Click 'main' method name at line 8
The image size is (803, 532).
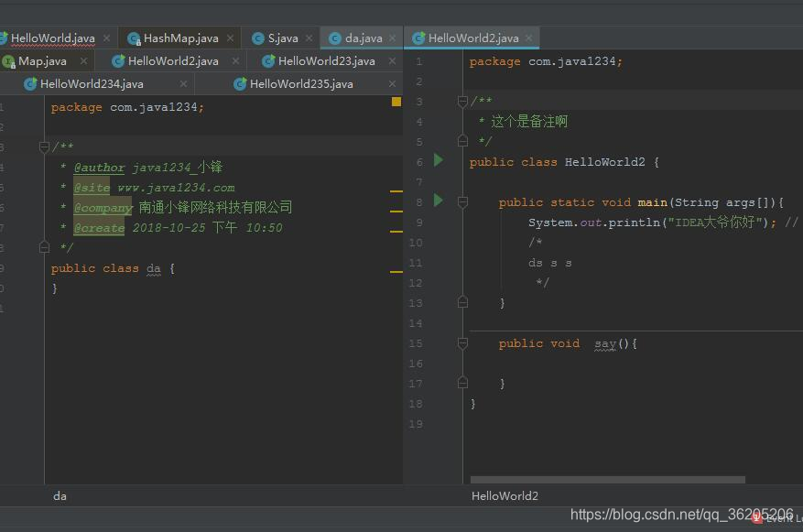tap(653, 202)
